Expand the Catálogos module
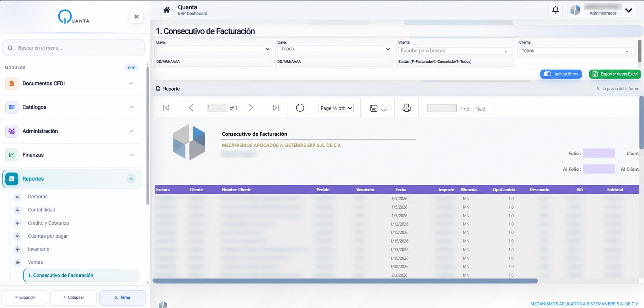The image size is (644, 308). [131, 107]
